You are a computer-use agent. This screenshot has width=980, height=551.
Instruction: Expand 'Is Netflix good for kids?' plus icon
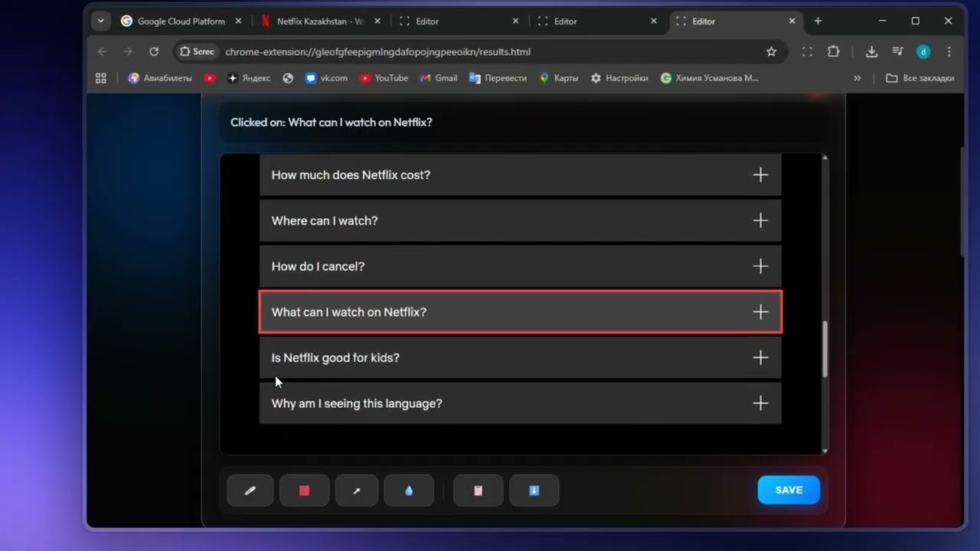pos(760,358)
